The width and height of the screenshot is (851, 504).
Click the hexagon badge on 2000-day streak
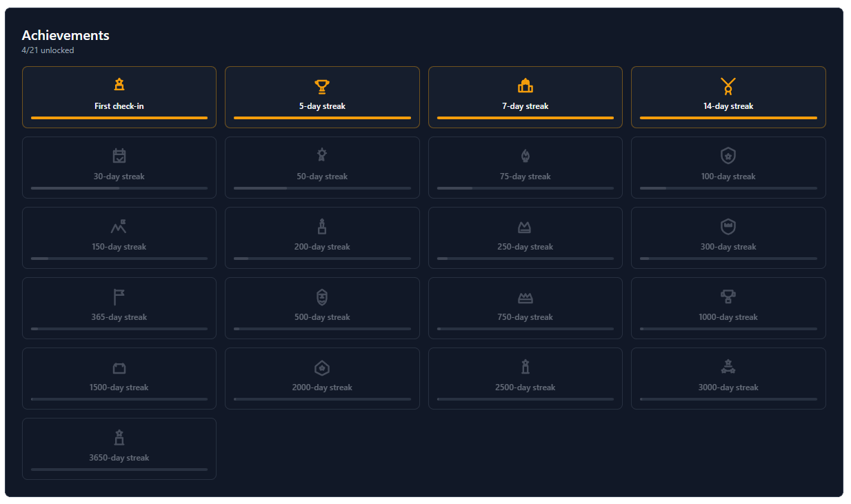click(321, 367)
